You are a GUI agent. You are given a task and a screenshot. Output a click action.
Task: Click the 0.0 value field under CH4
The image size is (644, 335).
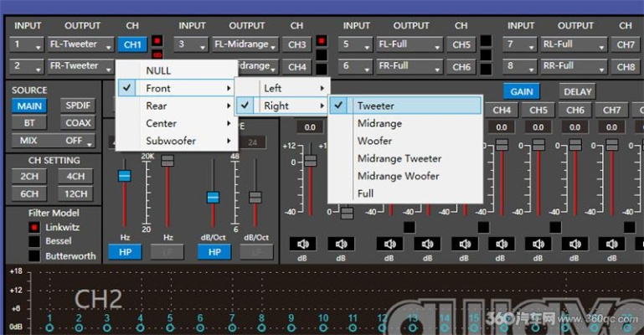coord(501,127)
